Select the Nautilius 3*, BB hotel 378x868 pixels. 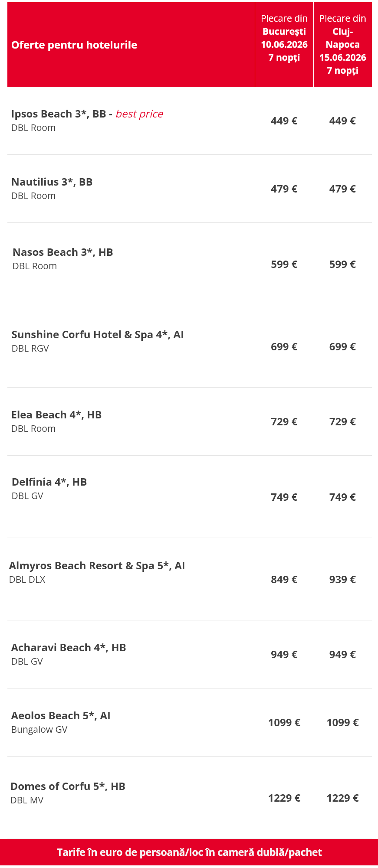[52, 182]
